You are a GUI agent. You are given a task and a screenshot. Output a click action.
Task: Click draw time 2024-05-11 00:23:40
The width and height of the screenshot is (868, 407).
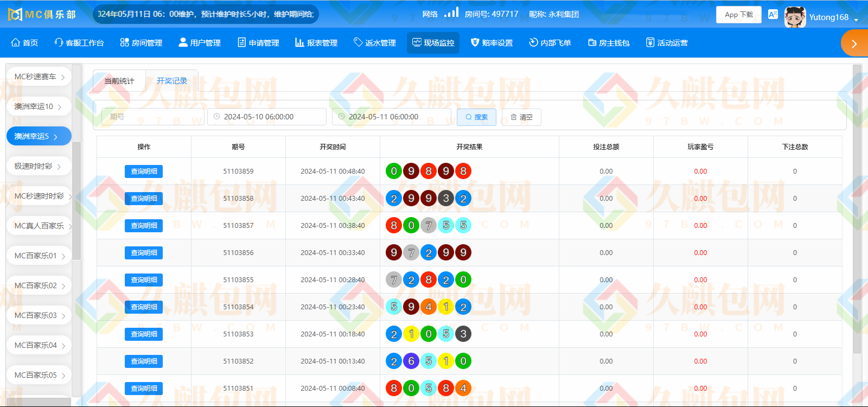pyautogui.click(x=333, y=307)
